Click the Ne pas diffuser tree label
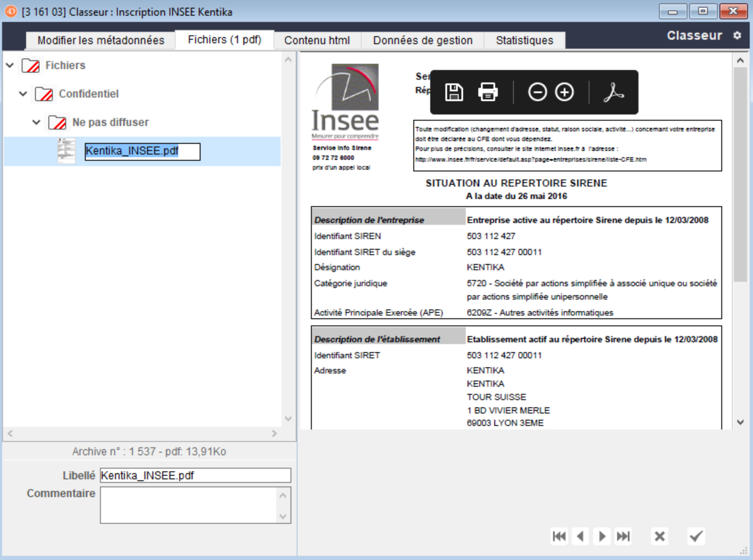753x560 pixels. (x=110, y=122)
